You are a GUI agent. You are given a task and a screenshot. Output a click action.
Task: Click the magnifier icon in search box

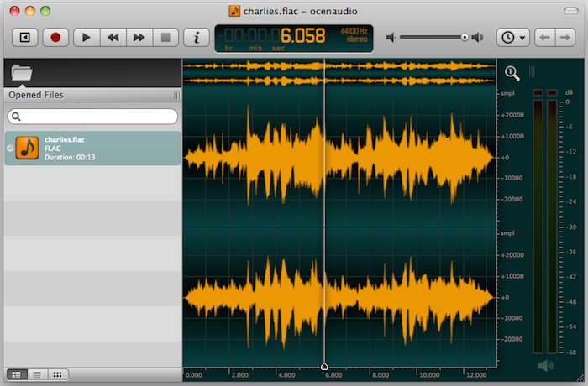click(16, 117)
